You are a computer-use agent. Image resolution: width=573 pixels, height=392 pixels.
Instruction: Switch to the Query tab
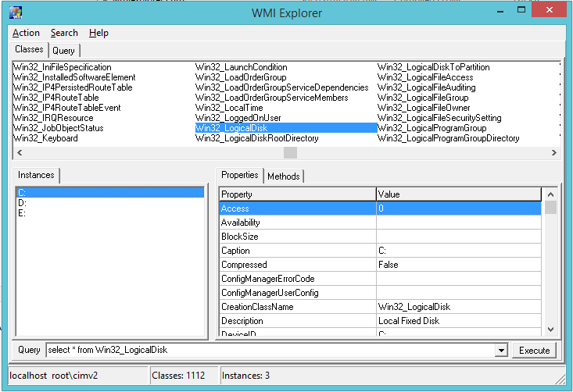click(63, 51)
